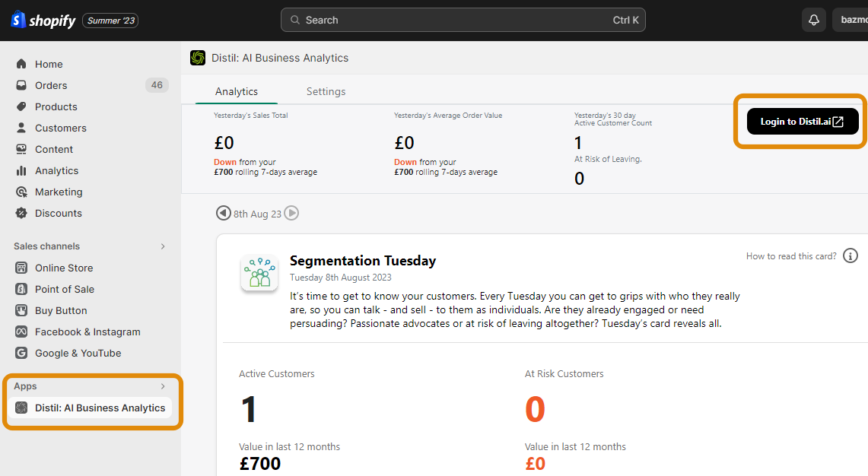Image resolution: width=868 pixels, height=476 pixels.
Task: Go to next day arrow
Action: pos(291,213)
